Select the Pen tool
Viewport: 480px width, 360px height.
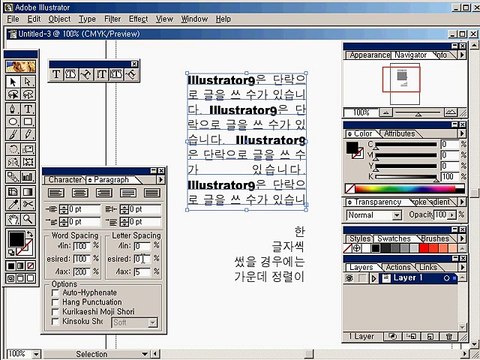click(13, 109)
